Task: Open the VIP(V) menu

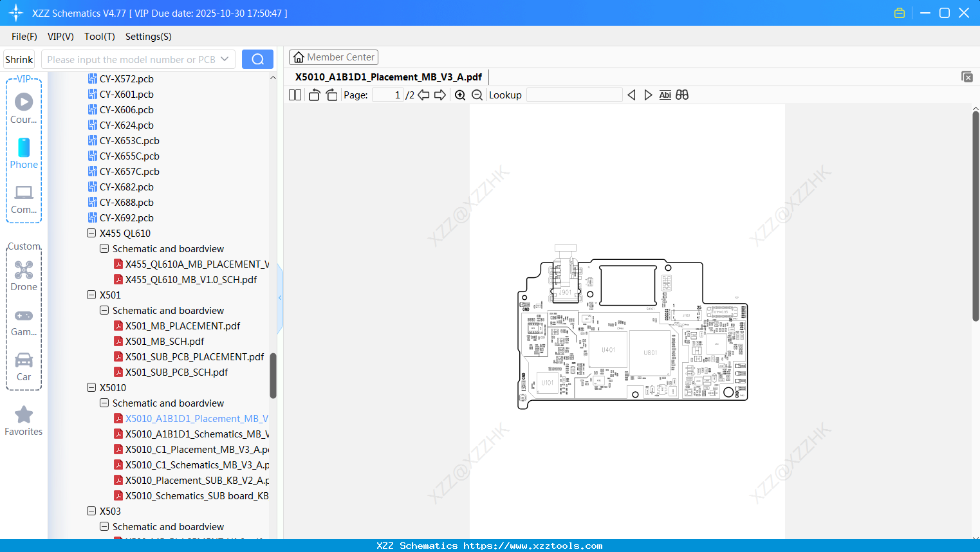Action: (x=60, y=37)
